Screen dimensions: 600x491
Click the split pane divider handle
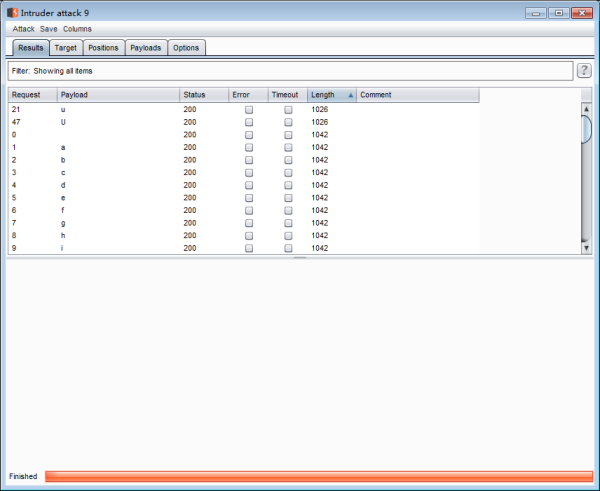[299, 258]
